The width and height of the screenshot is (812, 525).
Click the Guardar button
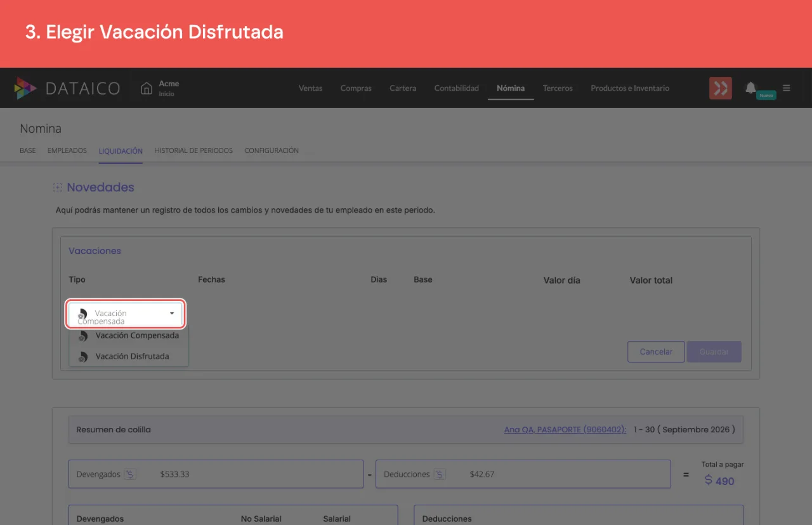[x=714, y=352]
